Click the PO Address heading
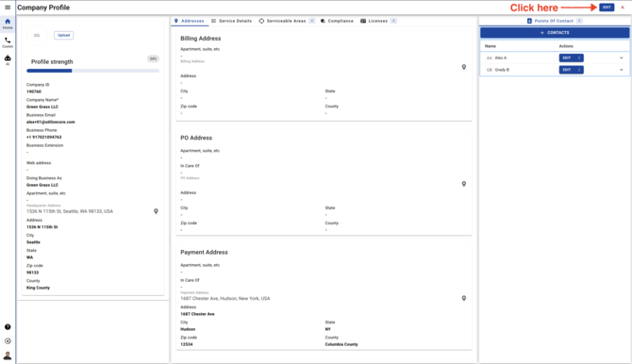 point(196,138)
